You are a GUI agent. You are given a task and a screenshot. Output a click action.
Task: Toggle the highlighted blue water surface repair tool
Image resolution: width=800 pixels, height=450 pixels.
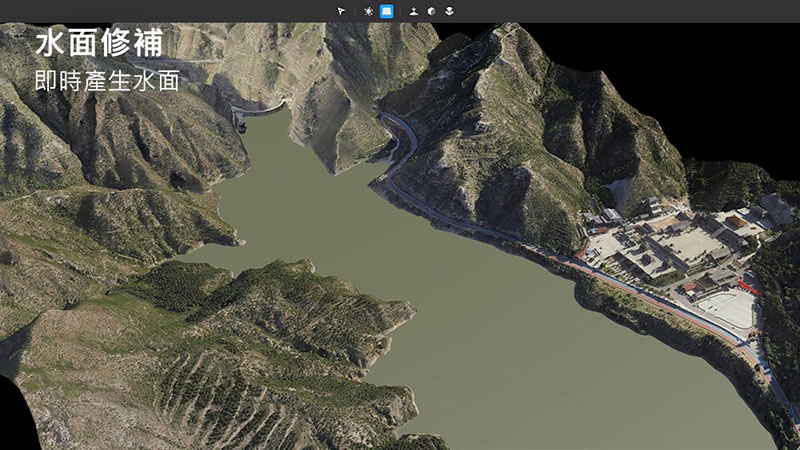(387, 11)
